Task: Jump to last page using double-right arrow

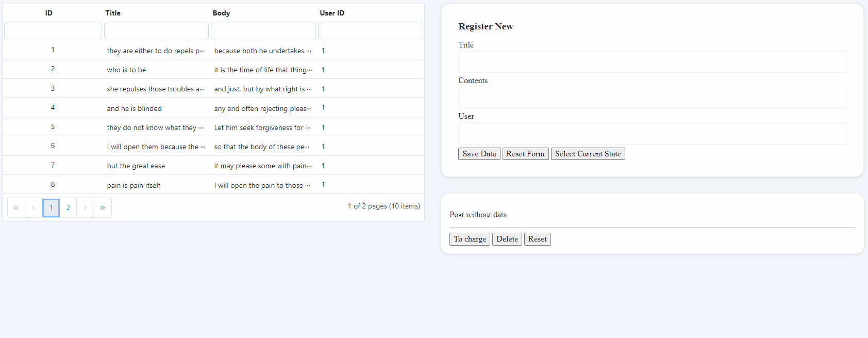Action: pos(103,207)
